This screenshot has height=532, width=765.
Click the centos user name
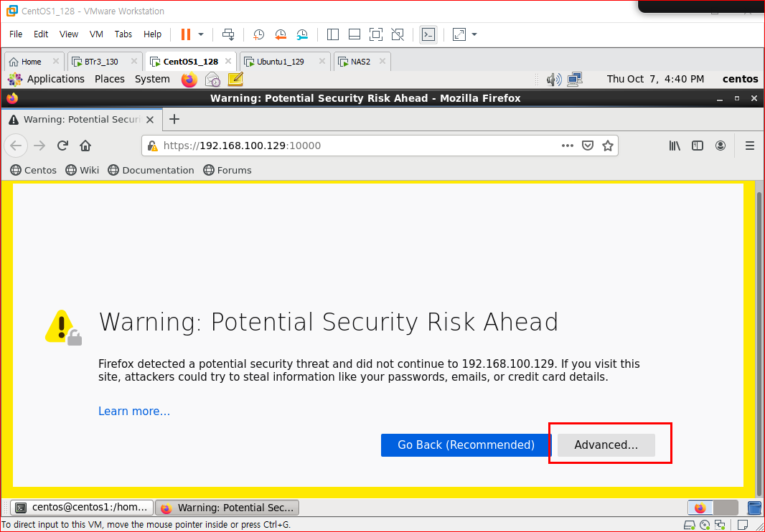(x=740, y=79)
